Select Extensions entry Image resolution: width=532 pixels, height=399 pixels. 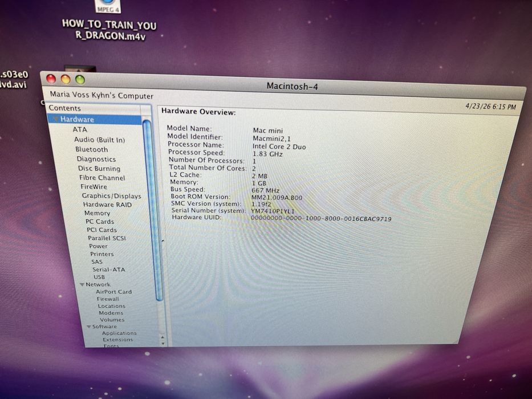coord(117,340)
